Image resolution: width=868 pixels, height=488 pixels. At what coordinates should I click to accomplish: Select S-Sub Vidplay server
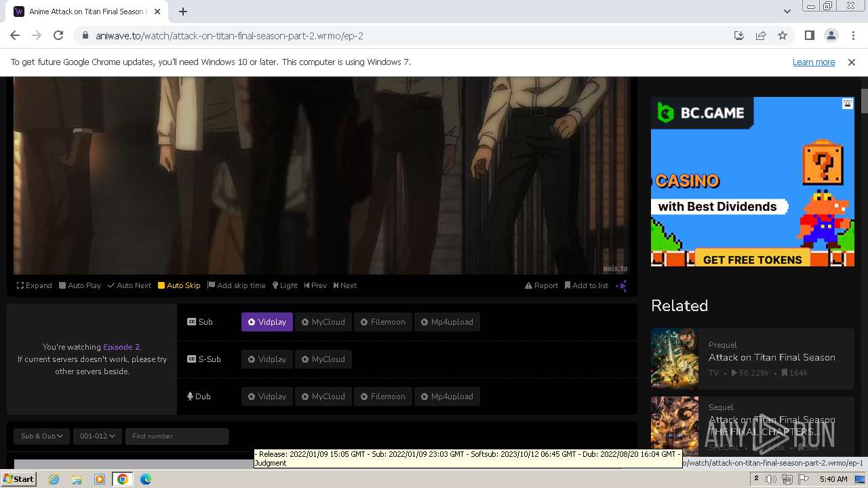pos(267,359)
